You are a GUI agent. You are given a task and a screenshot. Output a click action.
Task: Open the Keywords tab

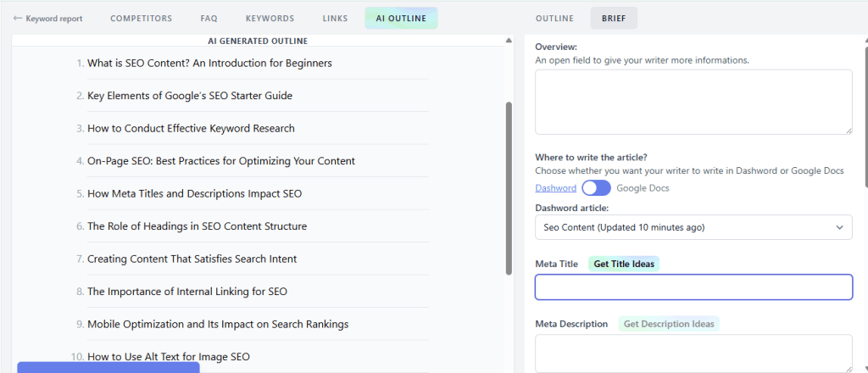[x=270, y=19]
